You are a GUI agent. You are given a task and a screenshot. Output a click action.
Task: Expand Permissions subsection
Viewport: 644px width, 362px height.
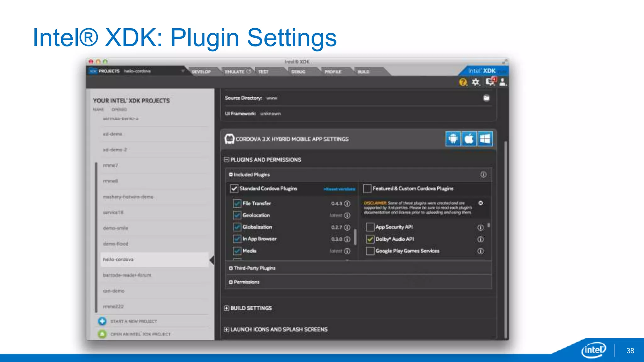tap(231, 282)
